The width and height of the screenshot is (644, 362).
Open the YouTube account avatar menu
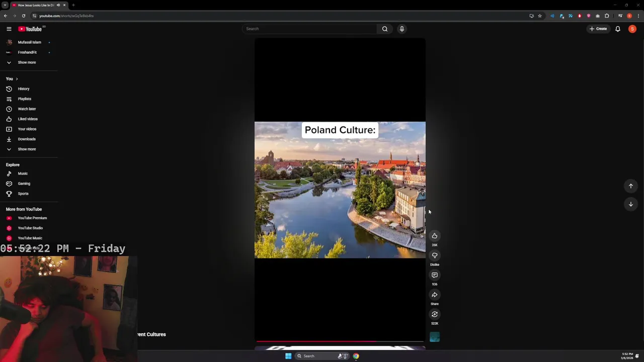pos(632,29)
